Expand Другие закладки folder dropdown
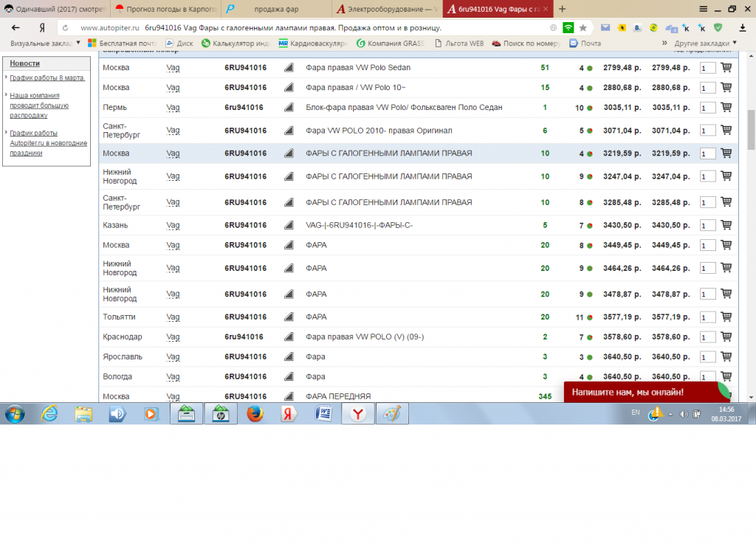This screenshot has height=555, width=756. (x=735, y=43)
